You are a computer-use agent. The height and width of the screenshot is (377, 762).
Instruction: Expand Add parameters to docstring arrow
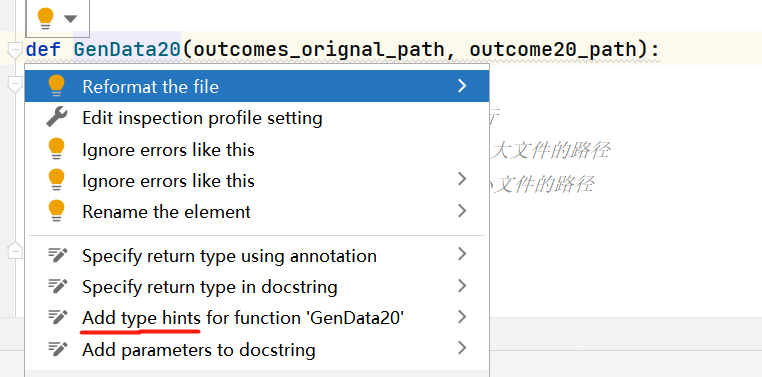(x=462, y=348)
